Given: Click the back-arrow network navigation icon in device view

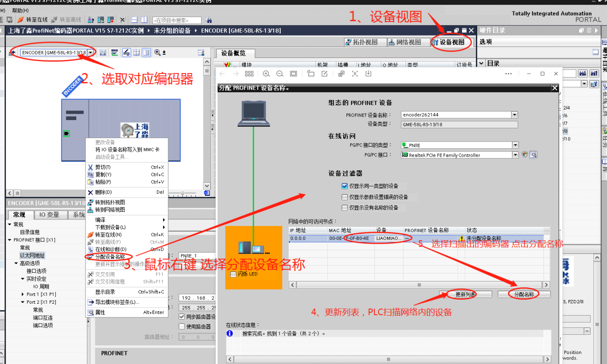Looking at the screenshot, I should 12,53.
